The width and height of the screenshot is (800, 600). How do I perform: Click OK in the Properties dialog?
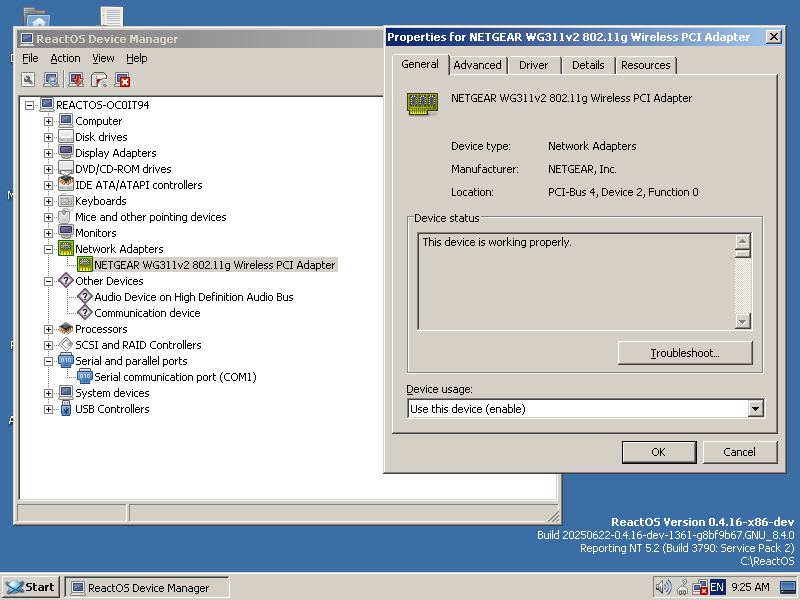[x=659, y=452]
